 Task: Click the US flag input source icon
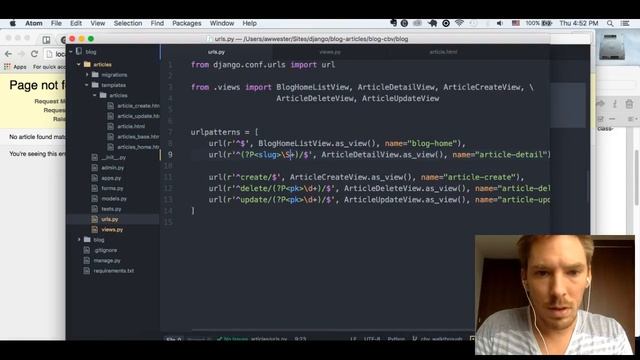(x=516, y=23)
